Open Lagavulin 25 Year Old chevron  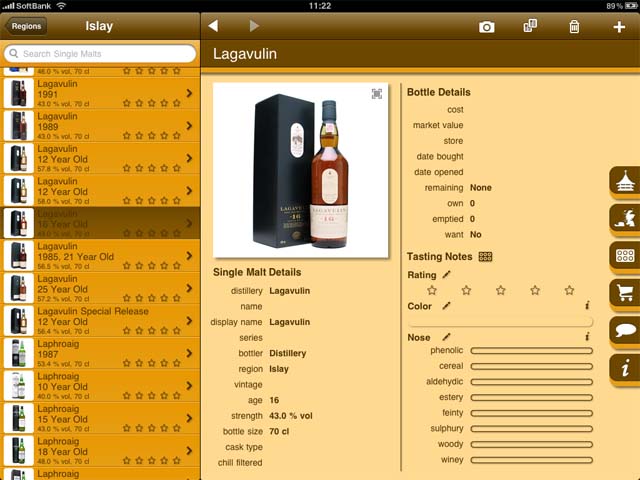click(189, 288)
